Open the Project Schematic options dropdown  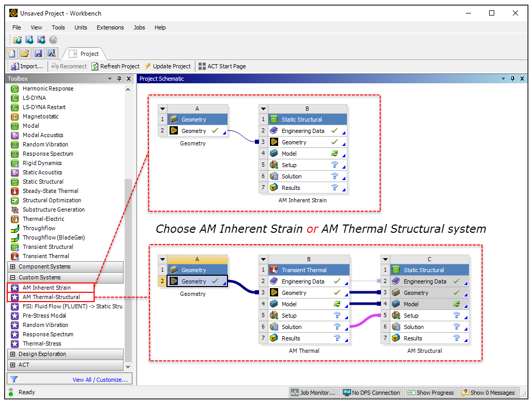[503, 79]
